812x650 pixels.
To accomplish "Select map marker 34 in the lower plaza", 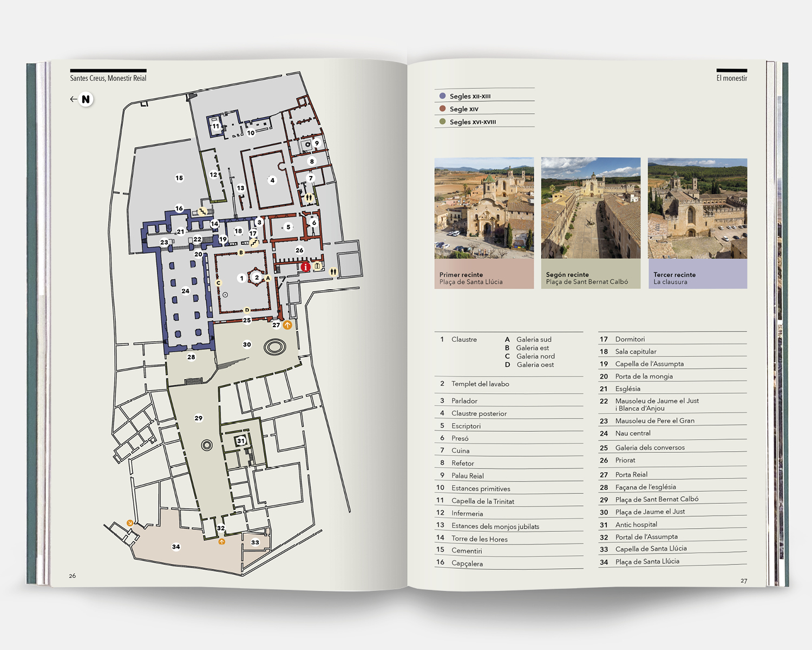I will [x=176, y=547].
